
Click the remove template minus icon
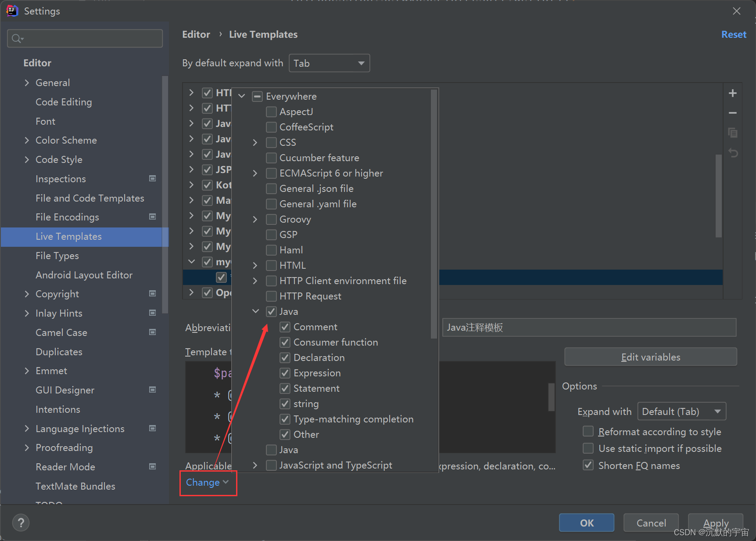(732, 113)
